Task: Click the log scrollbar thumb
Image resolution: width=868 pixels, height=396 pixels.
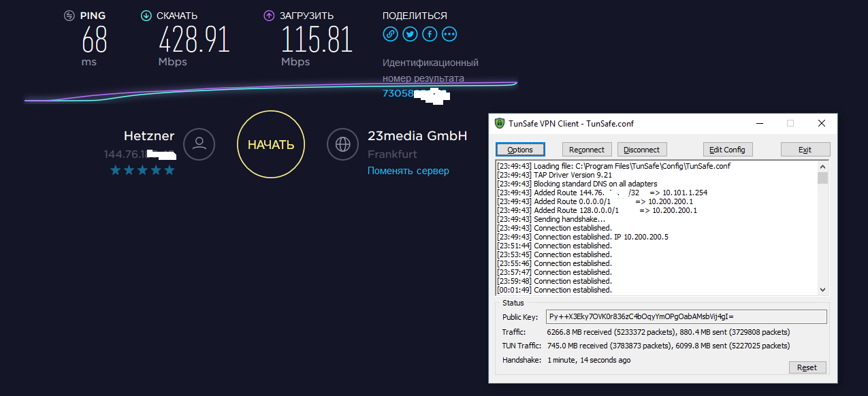Action: pyautogui.click(x=822, y=178)
